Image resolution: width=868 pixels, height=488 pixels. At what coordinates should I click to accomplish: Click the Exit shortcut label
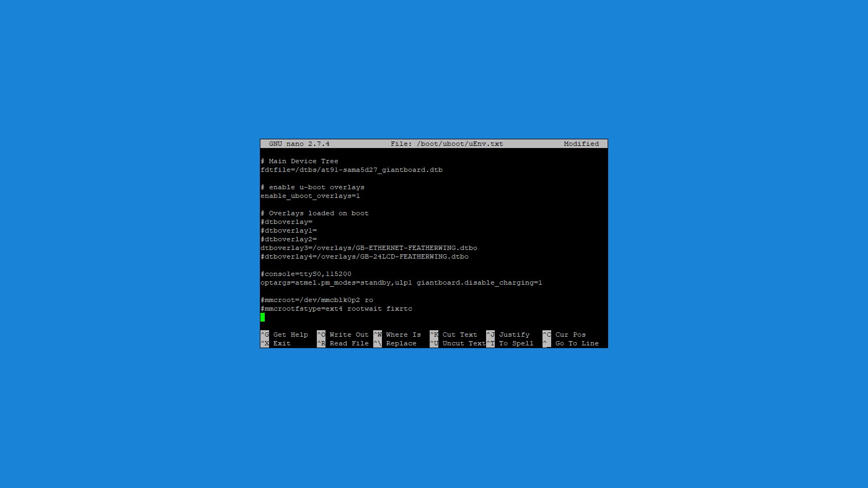point(282,343)
